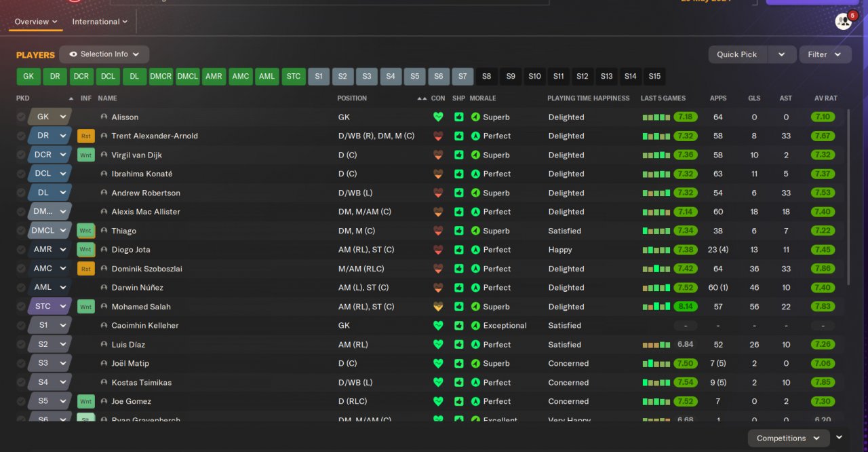
Task: Click Alisson's condition heart icon
Action: tap(438, 117)
